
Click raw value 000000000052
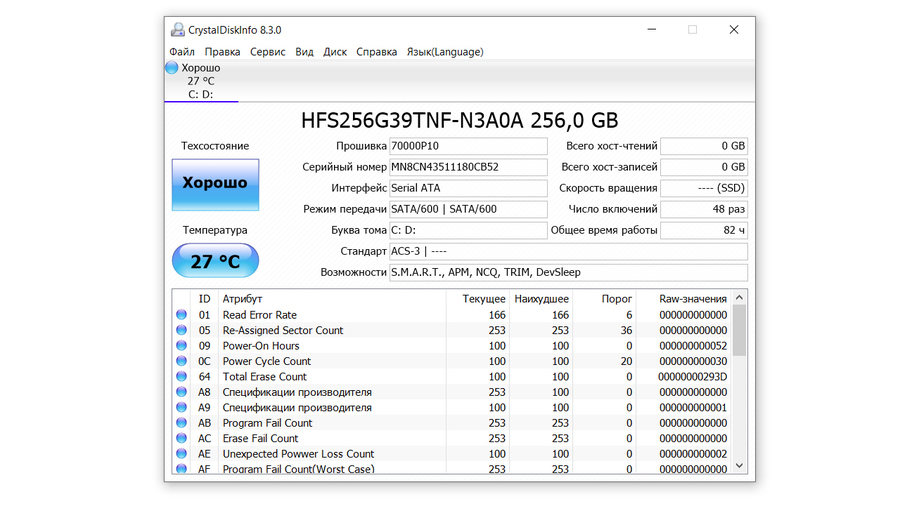point(693,346)
